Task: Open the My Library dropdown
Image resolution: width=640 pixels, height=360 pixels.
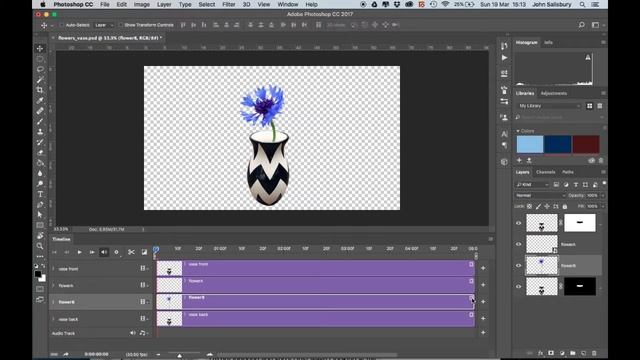Action: pyautogui.click(x=549, y=106)
